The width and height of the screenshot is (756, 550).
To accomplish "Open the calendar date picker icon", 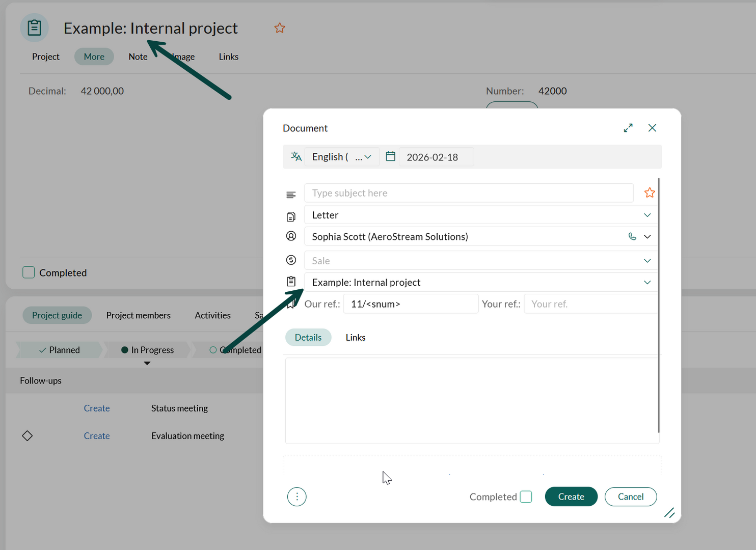I will (391, 157).
